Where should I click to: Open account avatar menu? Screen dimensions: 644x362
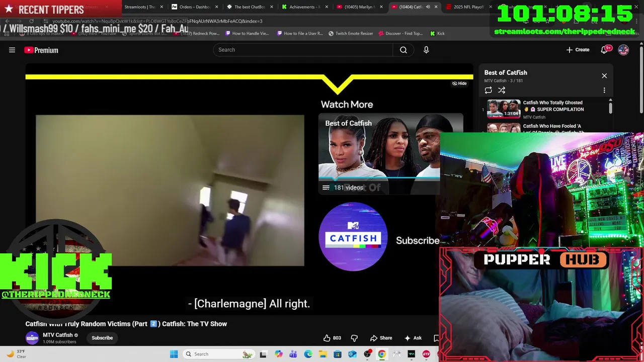coord(623,50)
